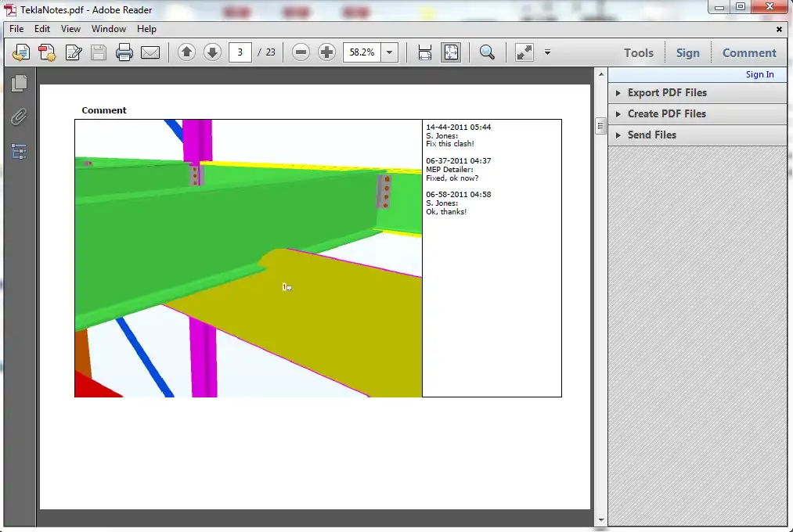Open the edit/sign document icon

(x=74, y=52)
